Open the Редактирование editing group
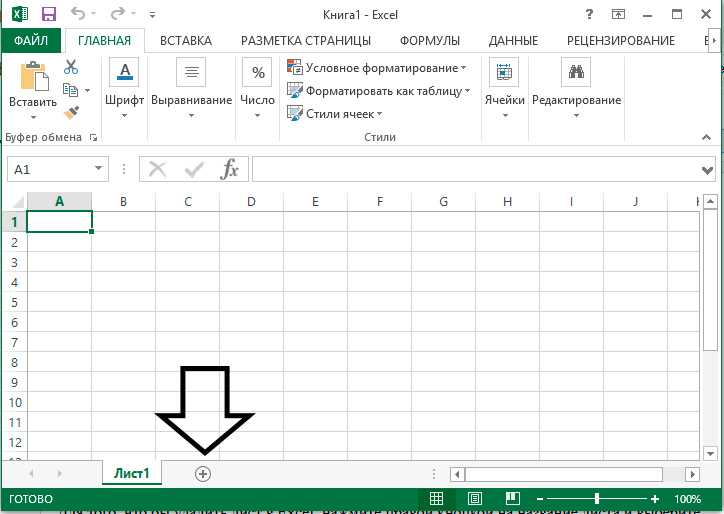Screen dimensions: 724x514 (x=576, y=88)
